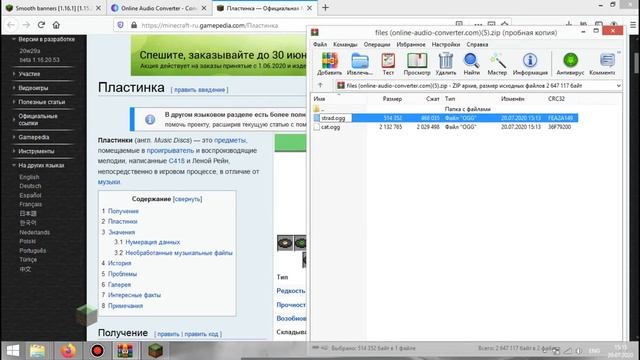Sort by the Изменён column header
The image size is (640, 360).
pos(512,99)
